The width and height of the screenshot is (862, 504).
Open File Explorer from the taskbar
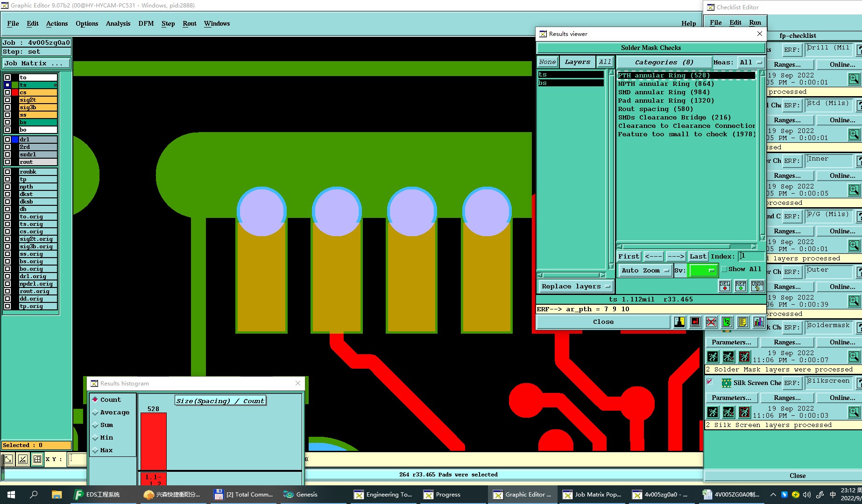coord(57,495)
